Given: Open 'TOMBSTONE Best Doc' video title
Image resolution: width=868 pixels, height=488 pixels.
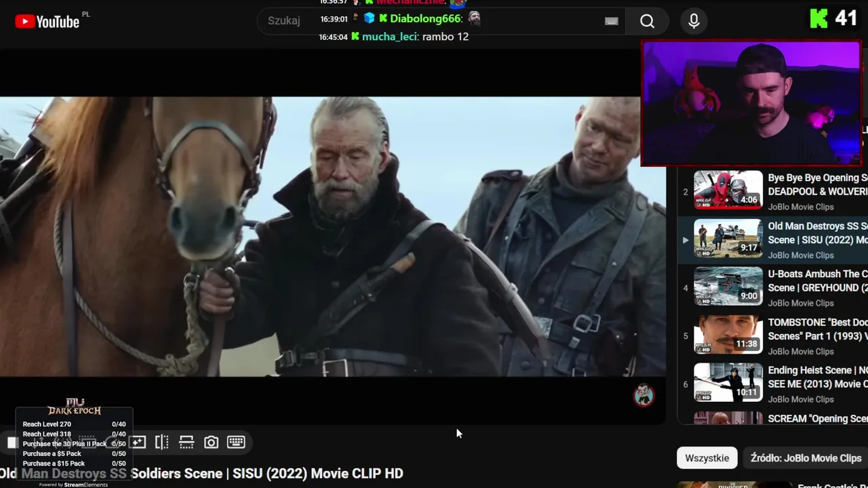Looking at the screenshot, I should 818,329.
